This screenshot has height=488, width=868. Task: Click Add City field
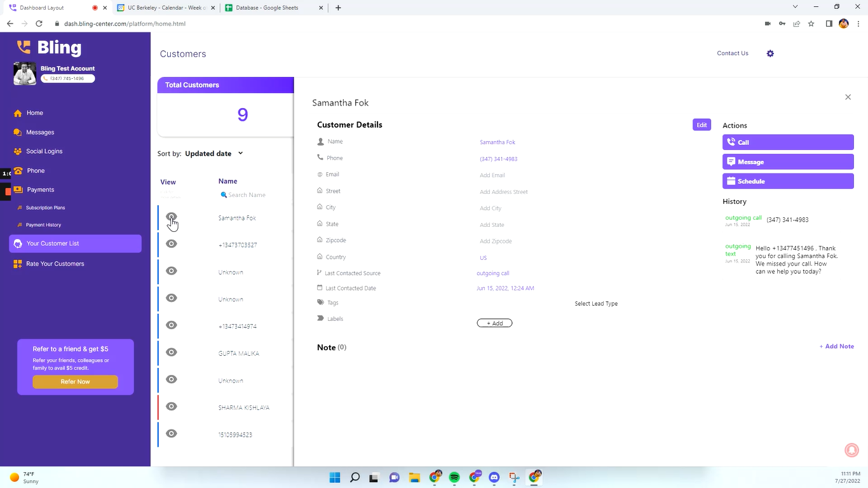pos(491,208)
